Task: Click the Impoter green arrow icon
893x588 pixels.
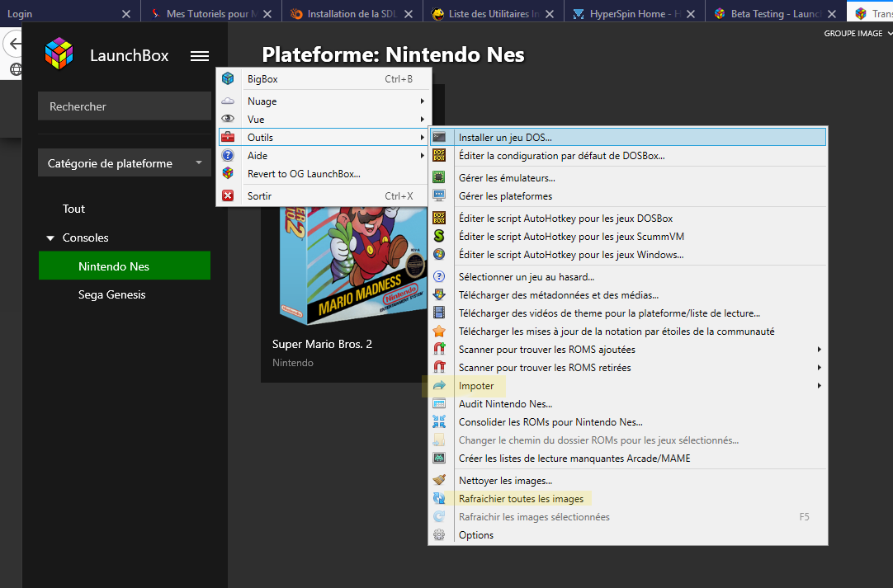Action: pos(439,385)
